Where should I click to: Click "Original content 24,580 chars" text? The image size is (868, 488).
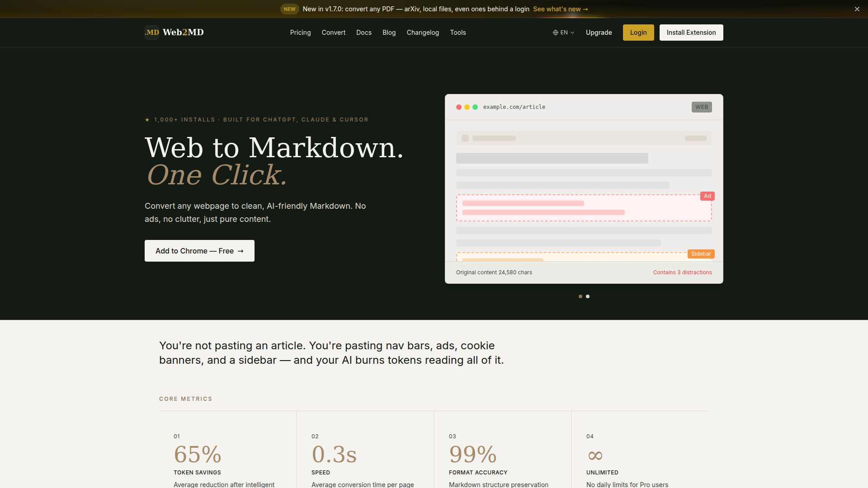[x=494, y=272]
